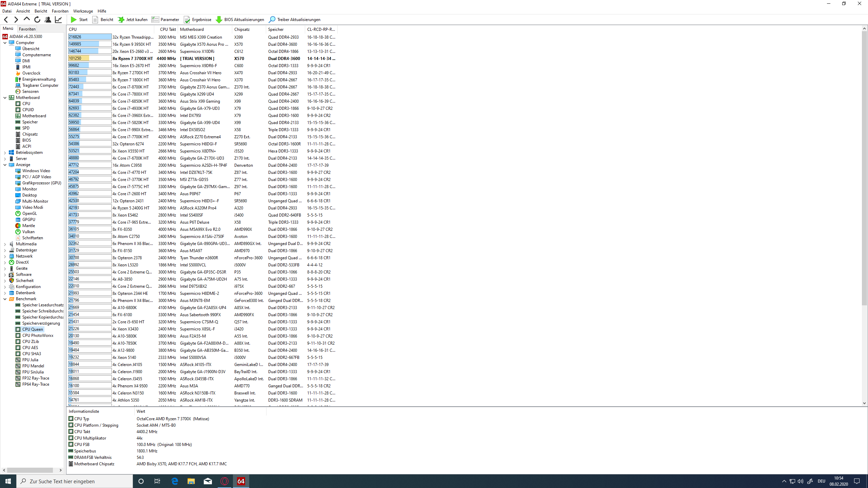The width and height of the screenshot is (868, 488).
Task: Collapse the Anzeige tree node
Action: coord(5,165)
